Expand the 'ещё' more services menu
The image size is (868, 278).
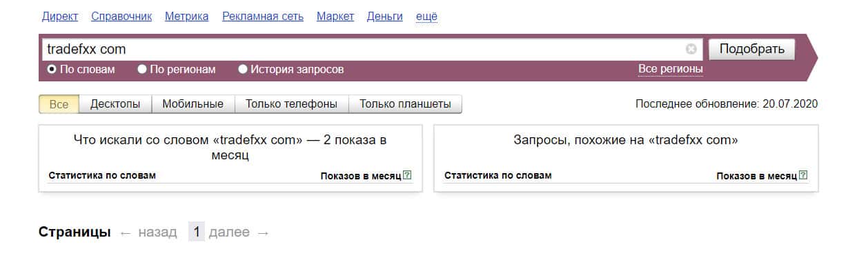[x=426, y=16]
